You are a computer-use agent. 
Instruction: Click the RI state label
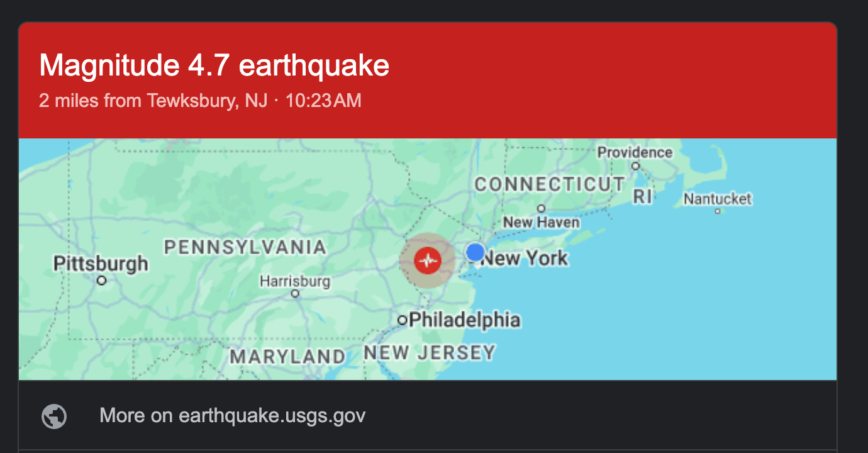(x=643, y=197)
